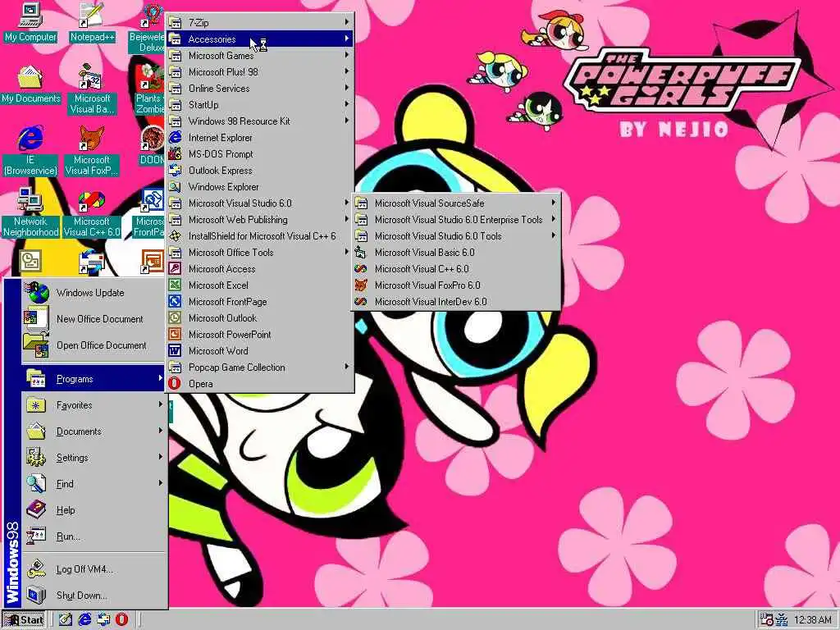Viewport: 840px width, 630px height.
Task: Click Microsoft Word icon in Programs menu
Action: pos(175,351)
